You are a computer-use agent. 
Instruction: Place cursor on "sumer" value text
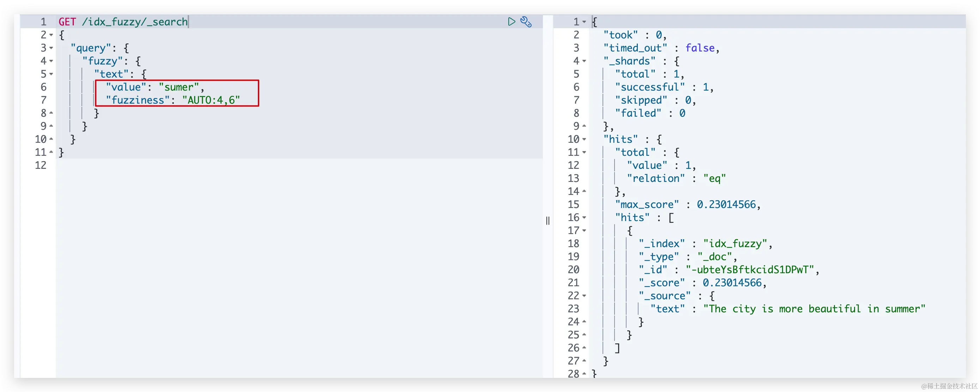pos(179,87)
